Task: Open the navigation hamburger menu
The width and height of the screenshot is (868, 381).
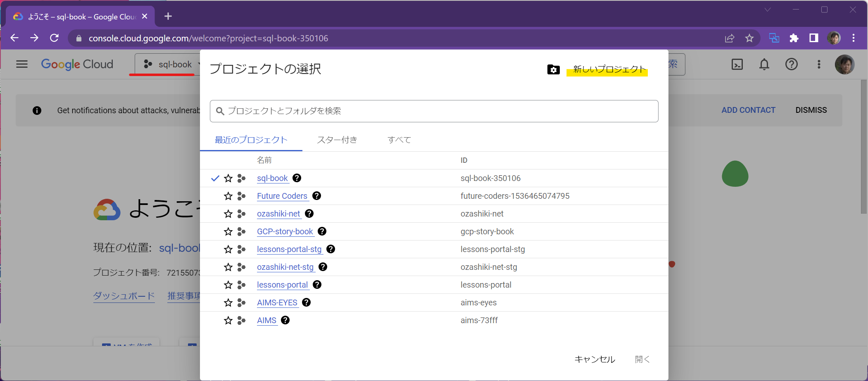Action: click(21, 64)
